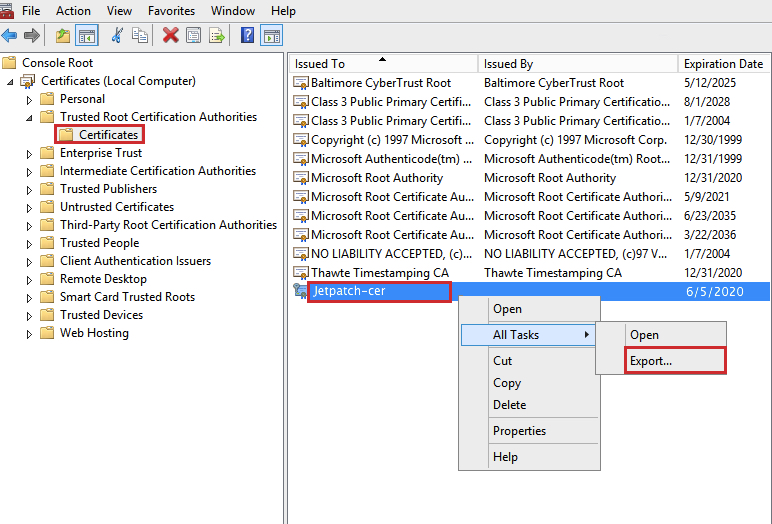This screenshot has width=772, height=524.
Task: Click the Copy toolbar icon
Action: (x=140, y=35)
